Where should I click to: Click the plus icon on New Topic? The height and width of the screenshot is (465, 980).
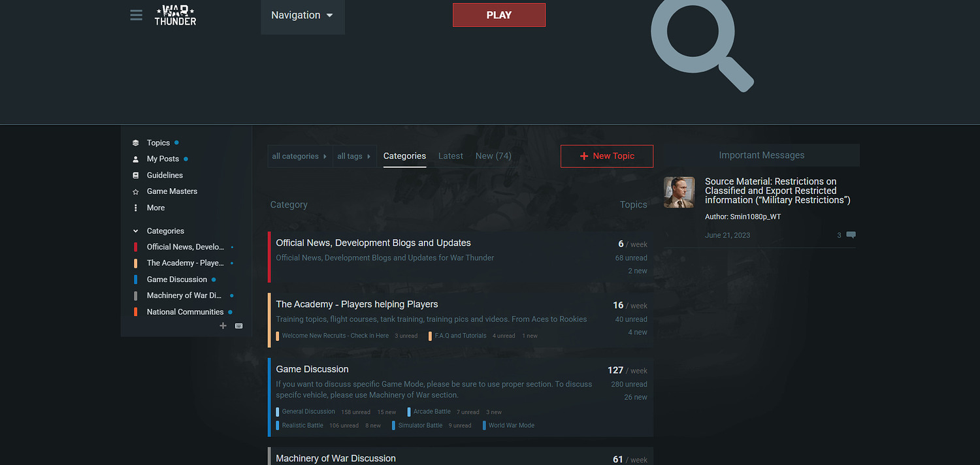(584, 156)
